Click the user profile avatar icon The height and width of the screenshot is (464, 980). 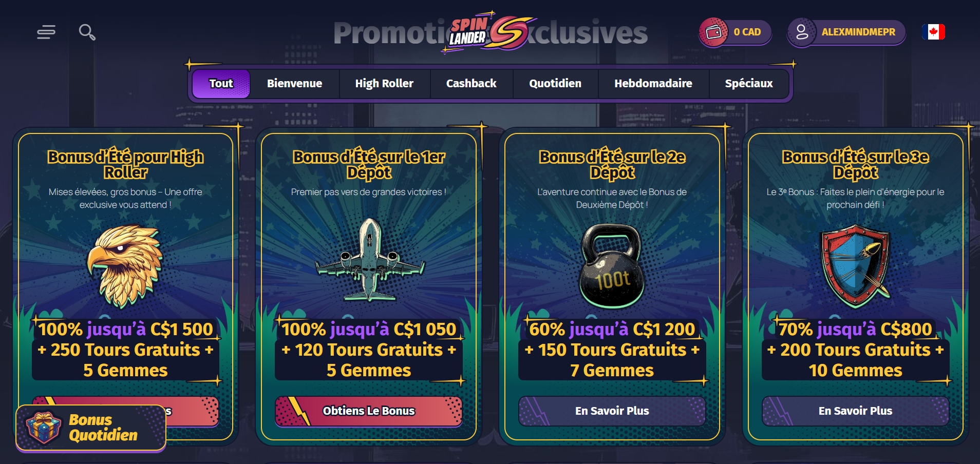[802, 32]
